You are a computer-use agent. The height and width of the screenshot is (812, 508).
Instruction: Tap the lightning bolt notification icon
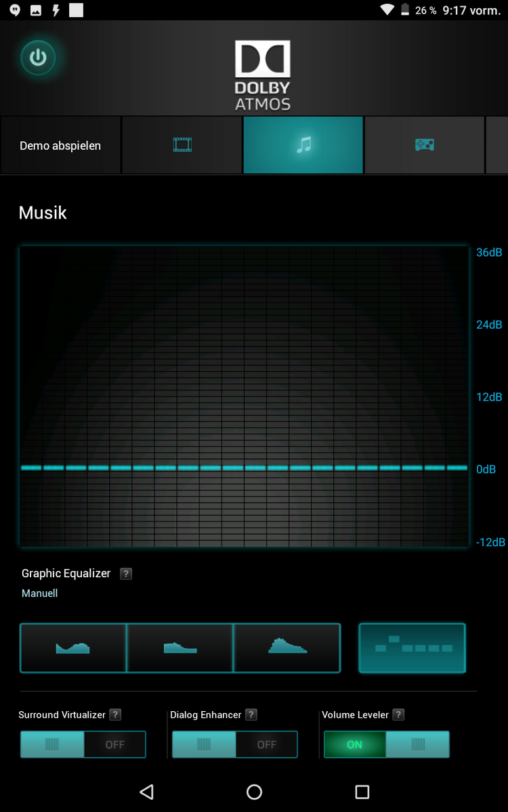pyautogui.click(x=56, y=10)
